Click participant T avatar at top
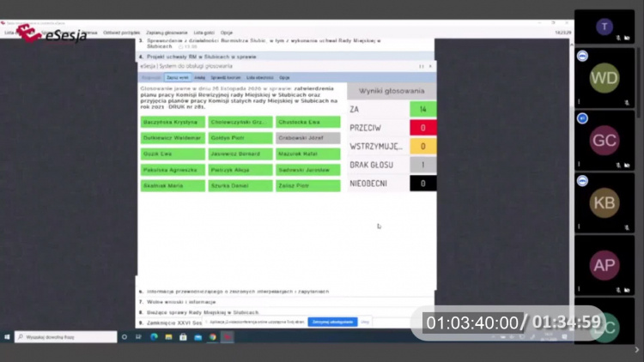Viewport: 644px width, 362px height. [x=605, y=27]
